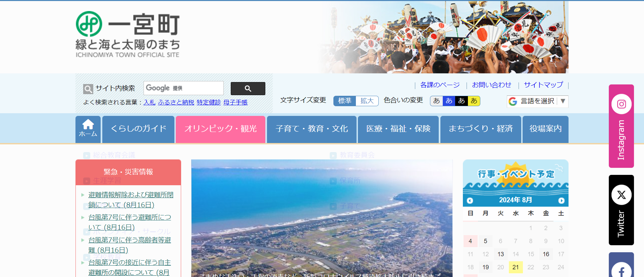The image size is (644, 277).
Task: Open 台風第7号に伴う避難所について notice
Action: coord(129,222)
